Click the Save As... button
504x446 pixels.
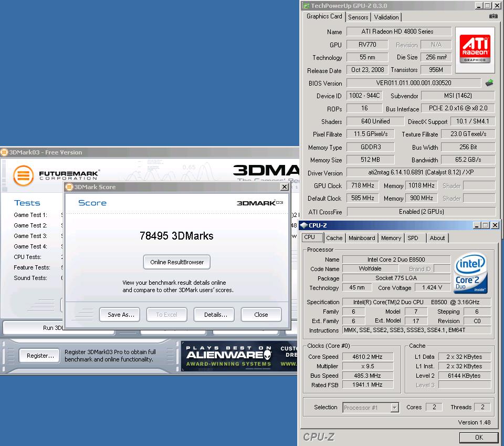pos(120,315)
